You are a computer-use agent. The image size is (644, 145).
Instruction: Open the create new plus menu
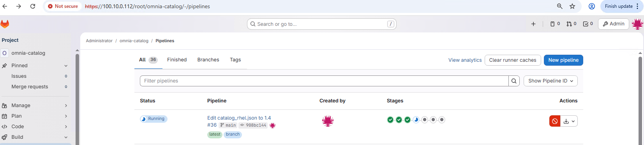tap(533, 24)
